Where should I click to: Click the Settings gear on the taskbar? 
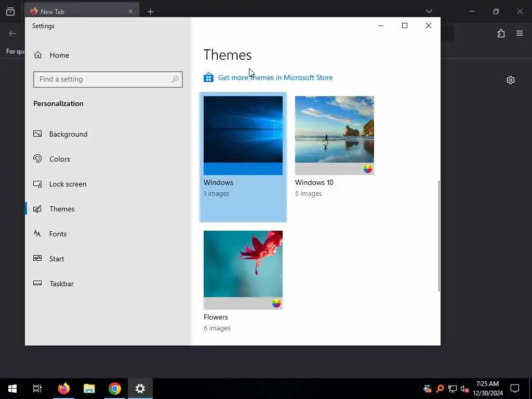click(x=140, y=389)
